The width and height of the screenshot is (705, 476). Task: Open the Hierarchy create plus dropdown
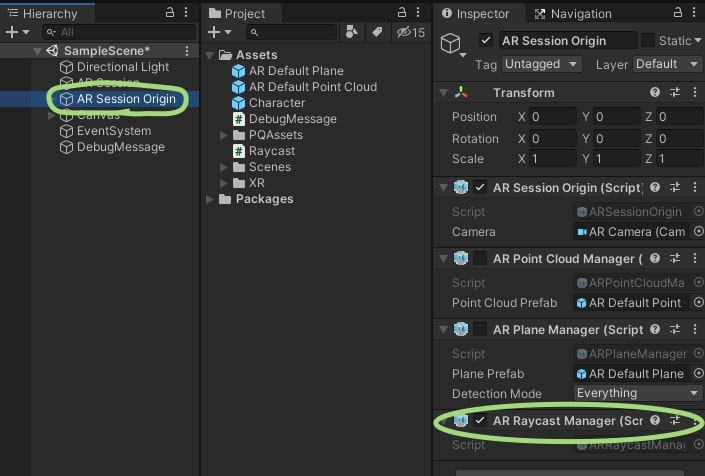(x=17, y=32)
